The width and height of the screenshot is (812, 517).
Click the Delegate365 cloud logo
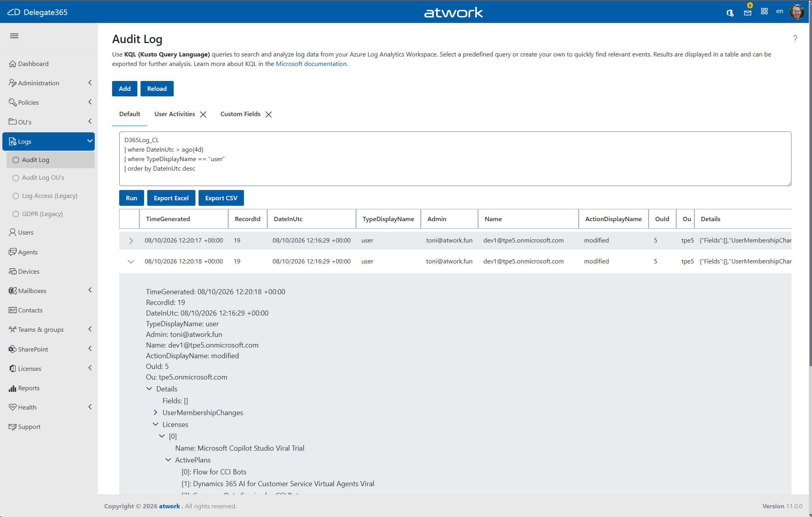point(14,12)
